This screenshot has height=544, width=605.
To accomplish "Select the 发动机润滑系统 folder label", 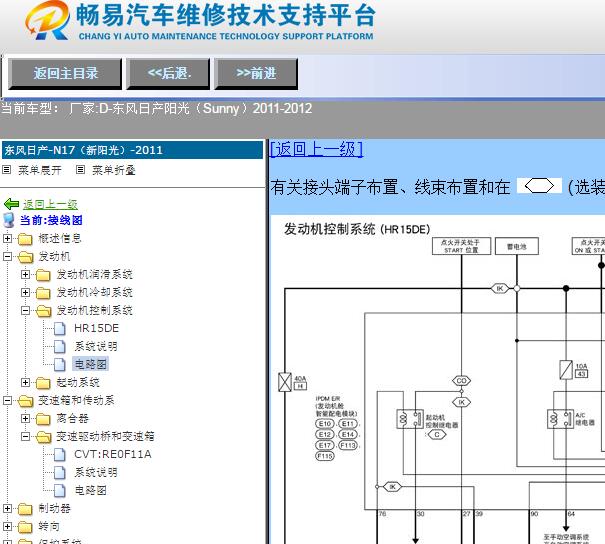I will [x=95, y=274].
